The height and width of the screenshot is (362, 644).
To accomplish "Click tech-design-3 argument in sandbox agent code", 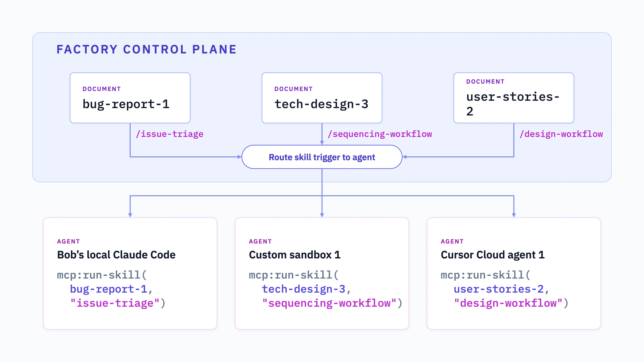I will pyautogui.click(x=304, y=289).
